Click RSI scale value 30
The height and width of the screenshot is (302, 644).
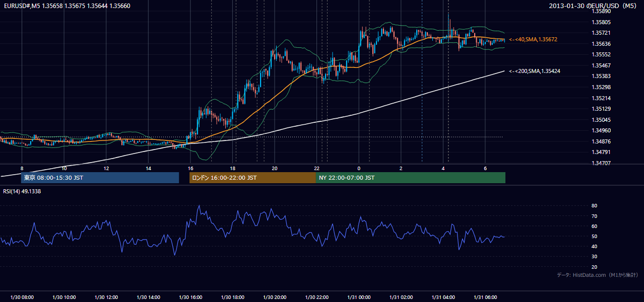tap(595, 257)
